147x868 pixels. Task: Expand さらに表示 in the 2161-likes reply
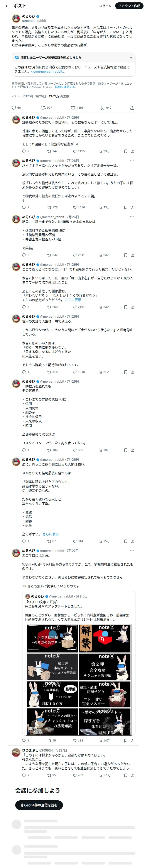73,300
